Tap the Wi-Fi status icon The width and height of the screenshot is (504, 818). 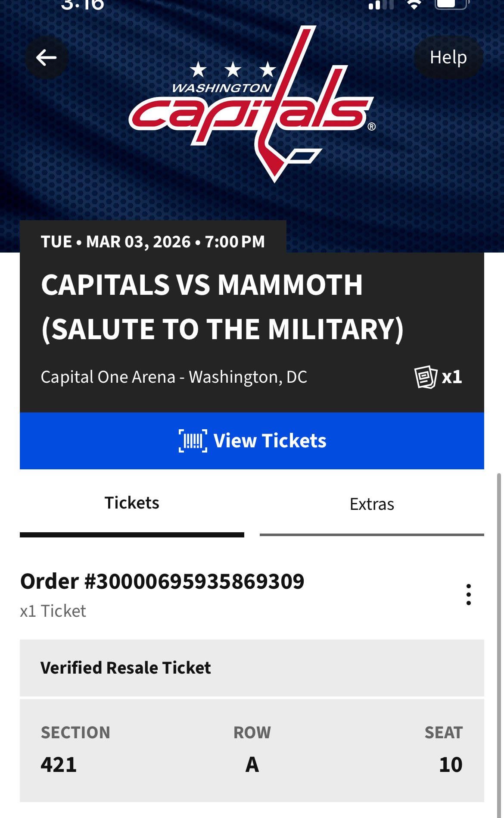click(x=414, y=4)
